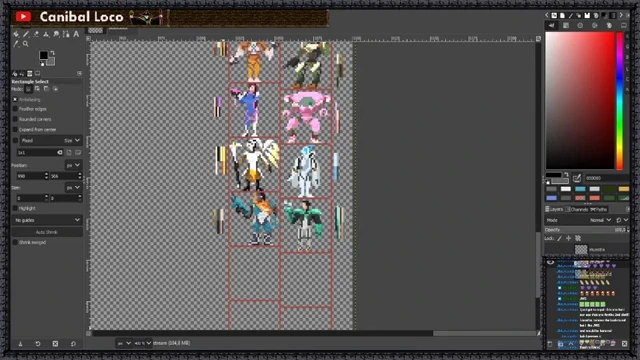Click the lock alpha checkerboard icon
640x360 pixels.
click(578, 238)
